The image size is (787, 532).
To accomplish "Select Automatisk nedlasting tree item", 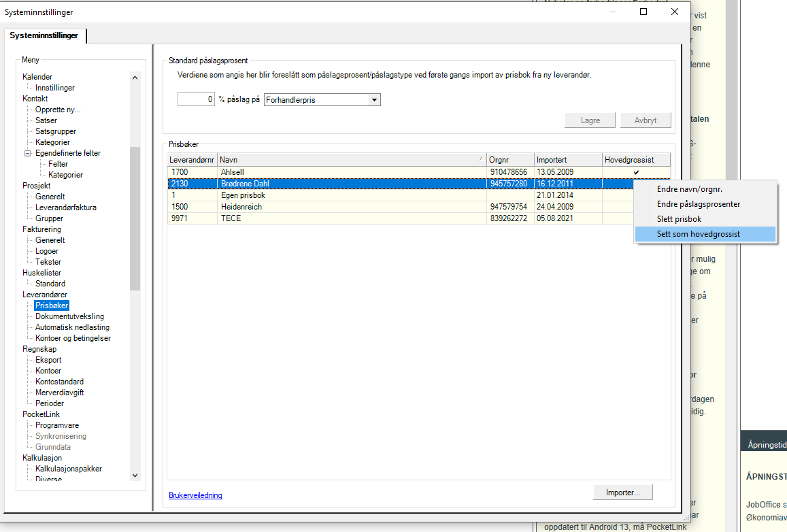I will [x=72, y=327].
